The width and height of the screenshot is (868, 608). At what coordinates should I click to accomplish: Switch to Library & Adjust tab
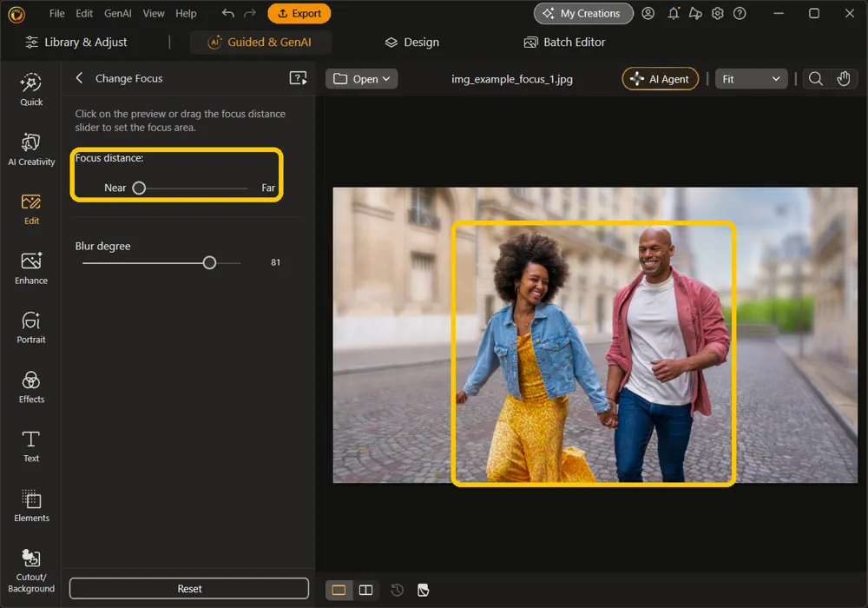(76, 42)
